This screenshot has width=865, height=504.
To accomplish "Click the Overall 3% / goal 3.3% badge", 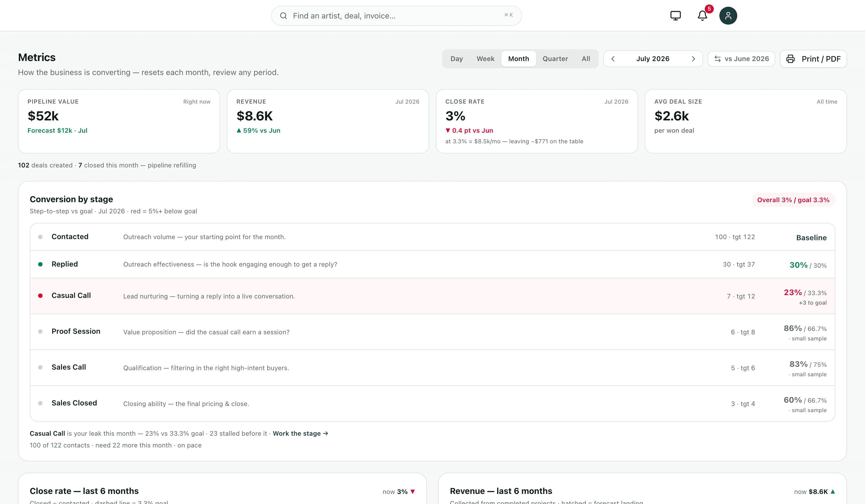I will [793, 200].
